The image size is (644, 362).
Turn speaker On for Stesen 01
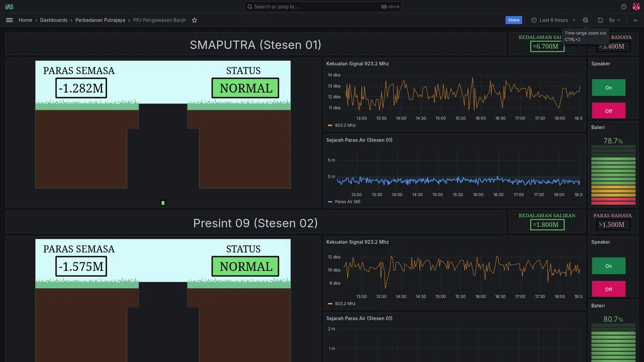(x=609, y=87)
